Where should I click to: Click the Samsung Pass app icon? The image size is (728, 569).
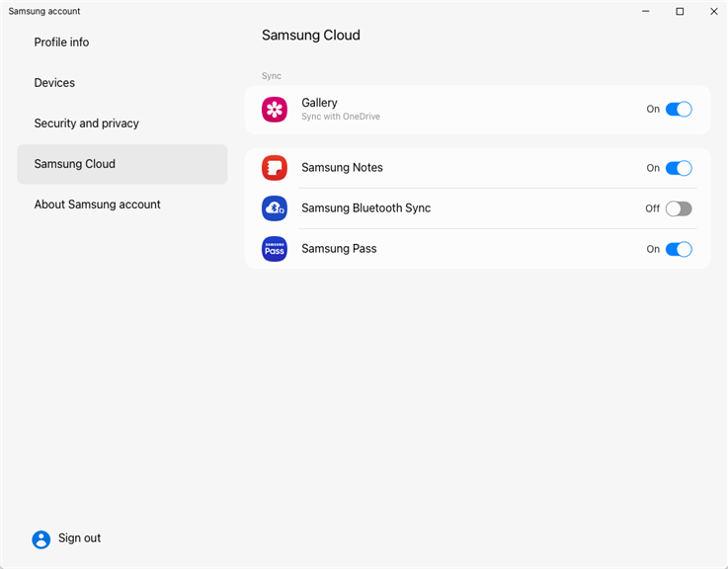click(x=275, y=249)
